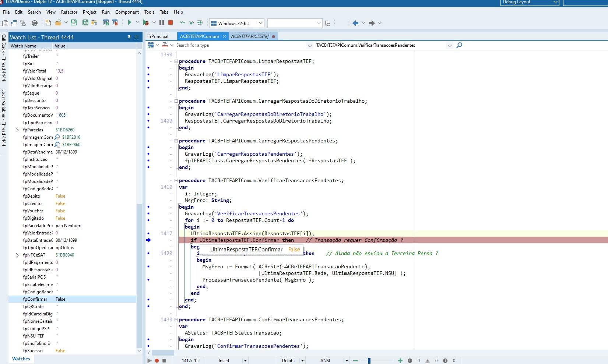This screenshot has width=608, height=364.
Task: Expand the fpParcelas watch item
Action: (17, 130)
